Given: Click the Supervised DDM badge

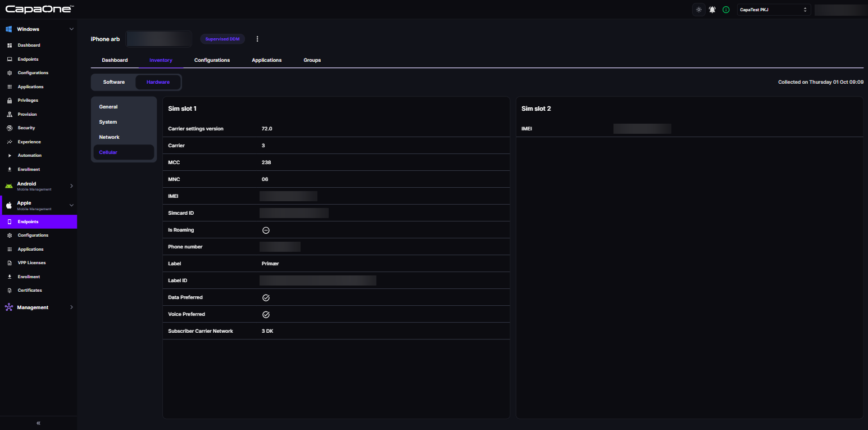Looking at the screenshot, I should (222, 39).
